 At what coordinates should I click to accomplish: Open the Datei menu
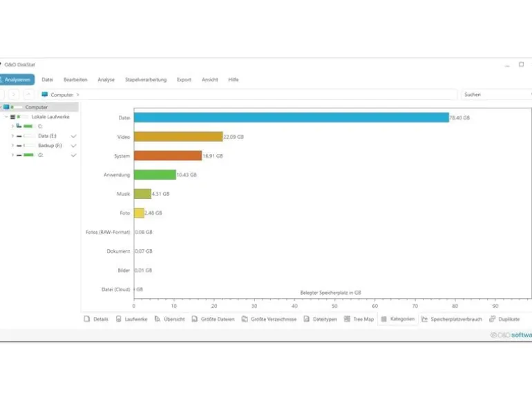point(48,79)
